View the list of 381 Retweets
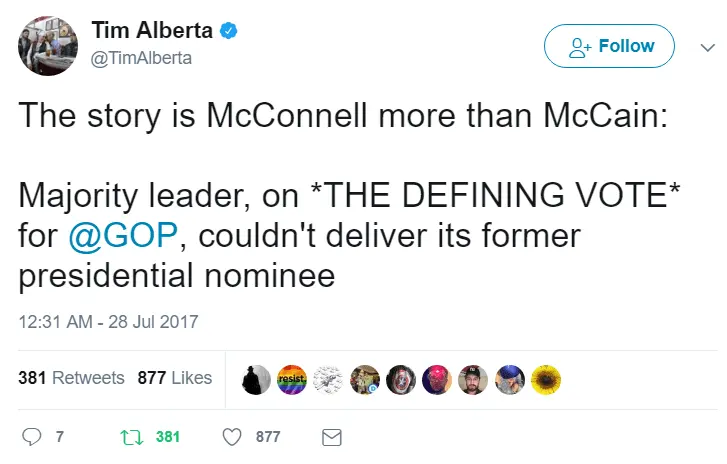The width and height of the screenshot is (727, 464). coord(71,378)
